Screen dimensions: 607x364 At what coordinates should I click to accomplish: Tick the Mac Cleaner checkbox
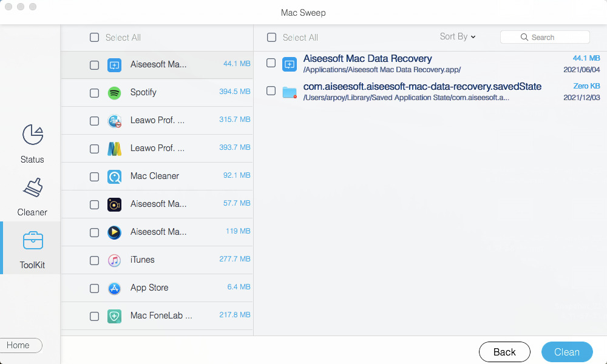click(x=95, y=177)
